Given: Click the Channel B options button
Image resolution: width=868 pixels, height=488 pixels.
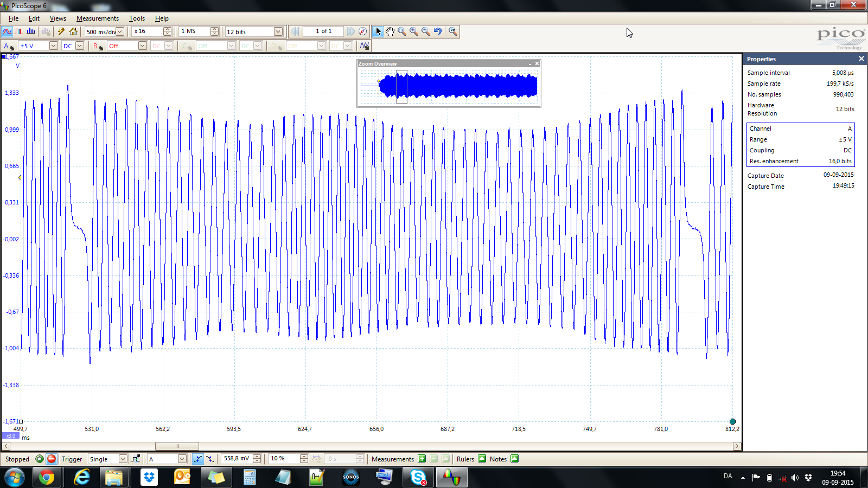Looking at the screenshot, I should [98, 46].
